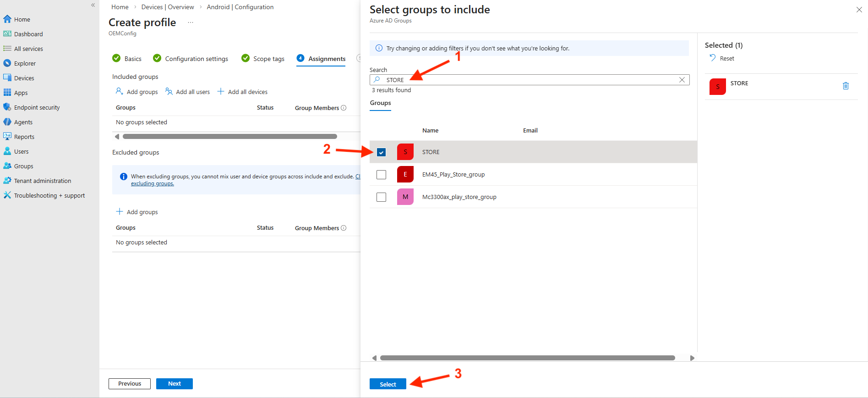Switch to the Configuration settings step
The width and height of the screenshot is (868, 398).
click(196, 59)
